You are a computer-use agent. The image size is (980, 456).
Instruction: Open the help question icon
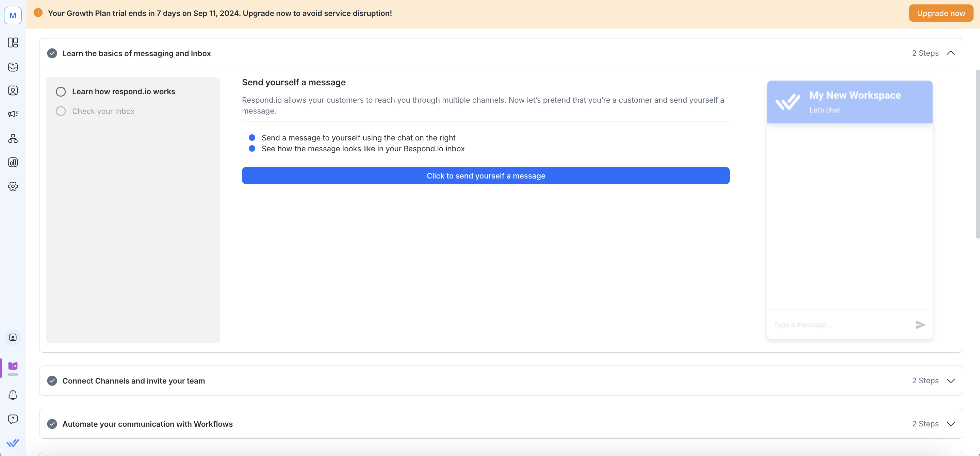point(13,419)
